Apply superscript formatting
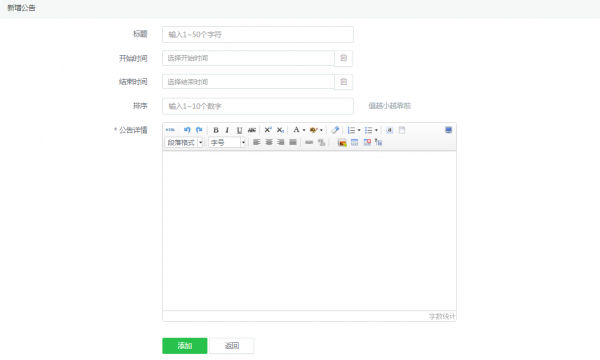600x360 pixels. [x=268, y=130]
